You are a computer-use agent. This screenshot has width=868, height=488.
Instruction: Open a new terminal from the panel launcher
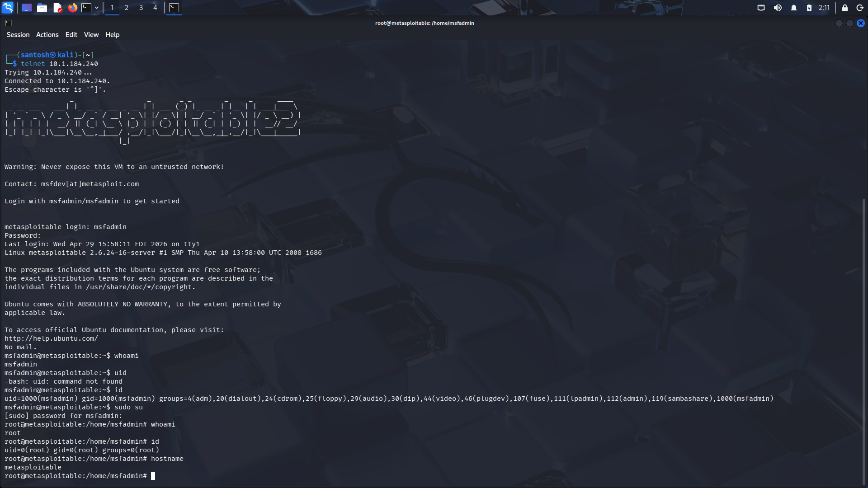86,8
